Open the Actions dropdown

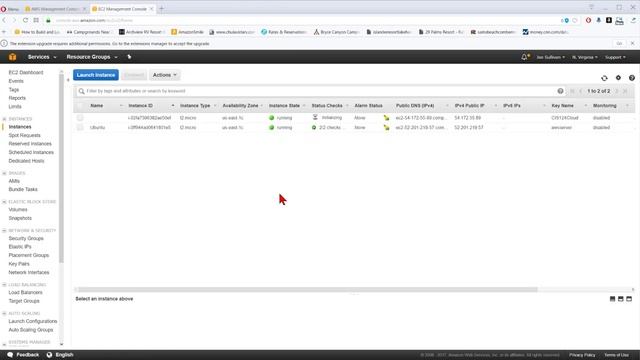click(x=165, y=75)
